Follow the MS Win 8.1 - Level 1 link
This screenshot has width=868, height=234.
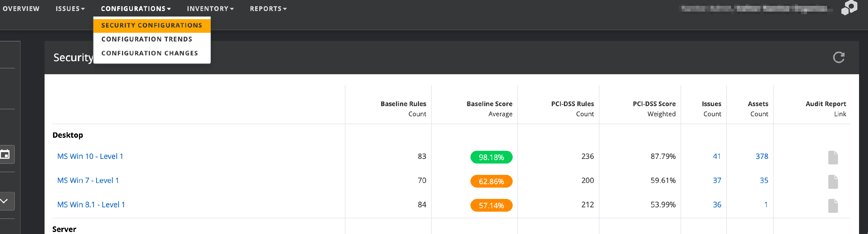click(91, 205)
